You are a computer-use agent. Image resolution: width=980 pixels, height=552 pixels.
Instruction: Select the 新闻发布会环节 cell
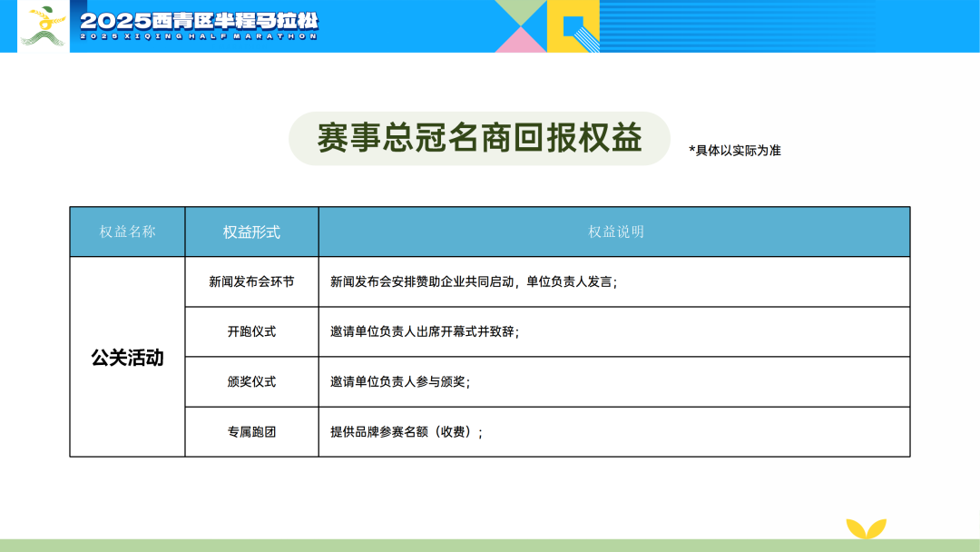(251, 282)
